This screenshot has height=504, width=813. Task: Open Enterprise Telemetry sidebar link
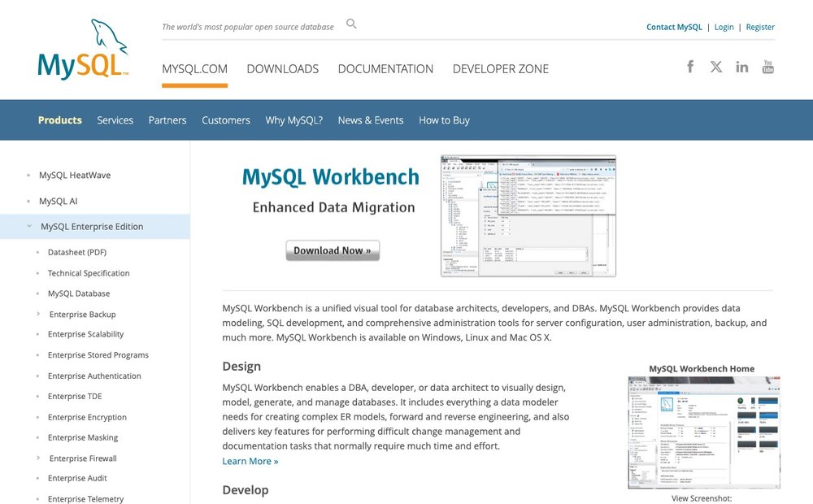pyautogui.click(x=85, y=499)
